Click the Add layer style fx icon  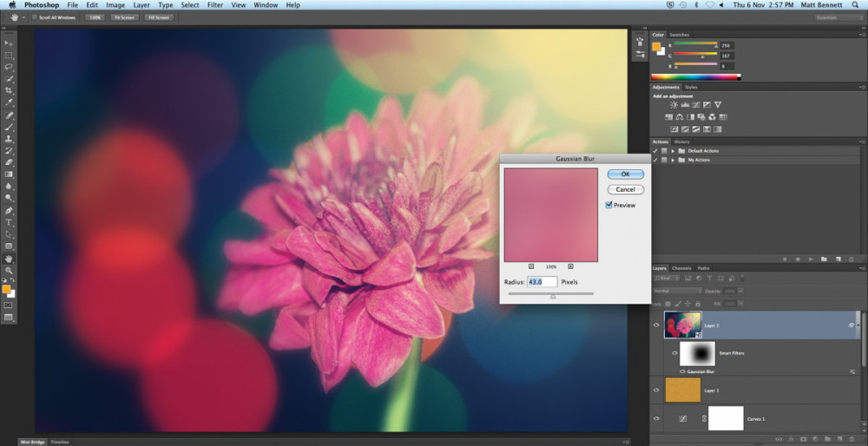(x=791, y=439)
